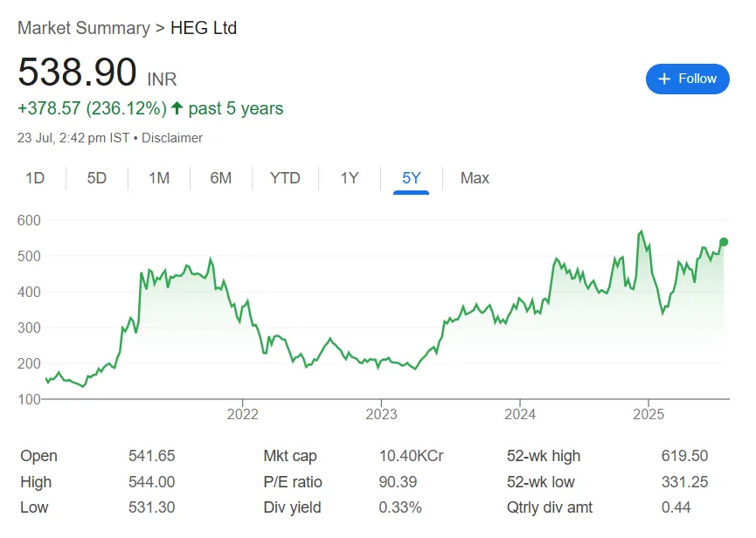Click the P/E ratio value 90.39
The width and height of the screenshot is (756, 538).
coord(398,481)
